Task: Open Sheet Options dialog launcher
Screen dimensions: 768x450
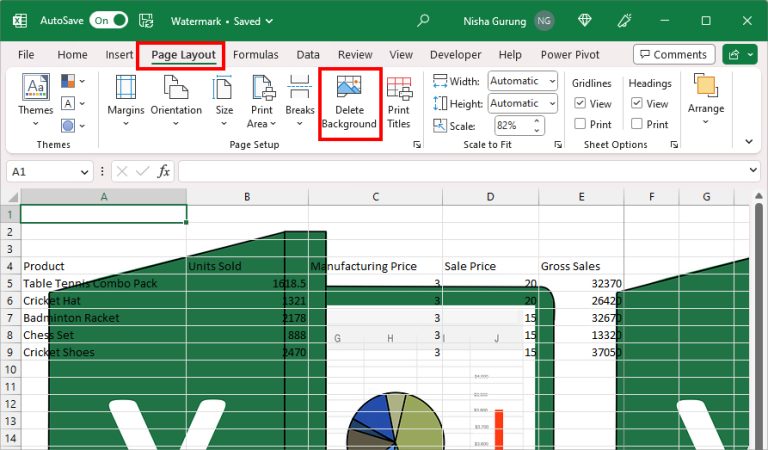Action: point(674,144)
